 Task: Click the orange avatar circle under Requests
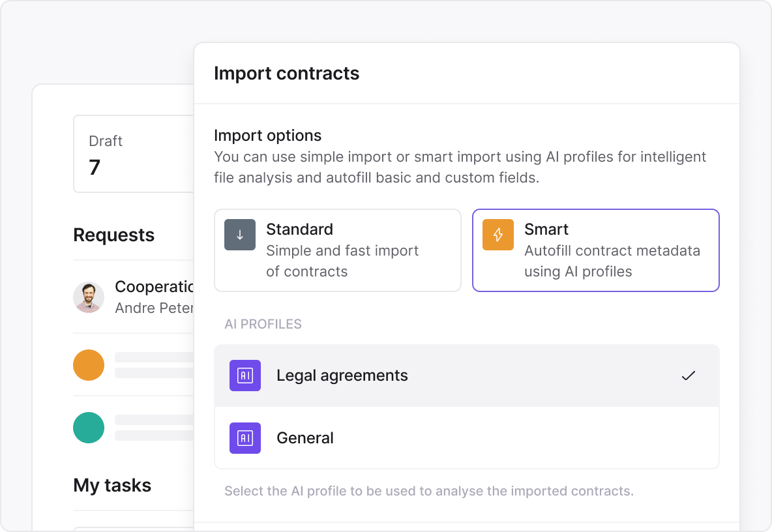click(x=89, y=365)
